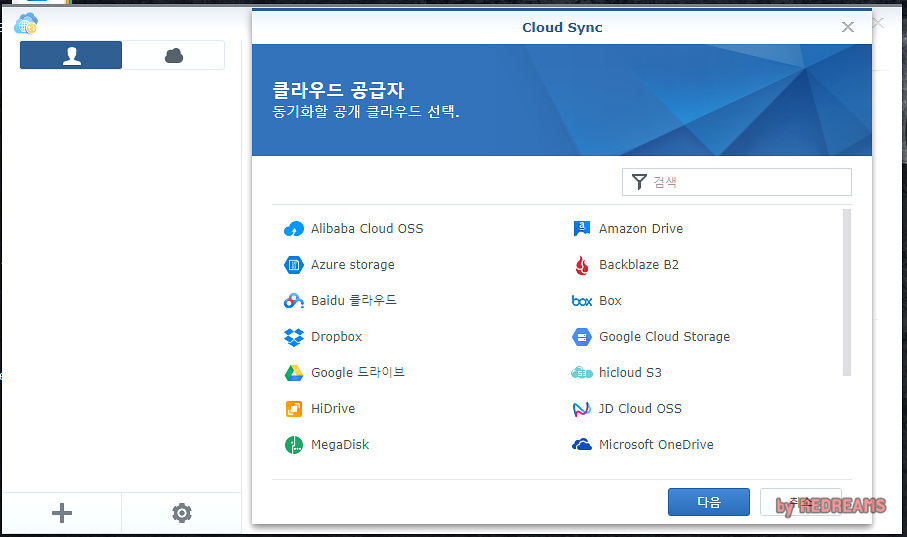Click the 다음 button

pyautogui.click(x=709, y=502)
